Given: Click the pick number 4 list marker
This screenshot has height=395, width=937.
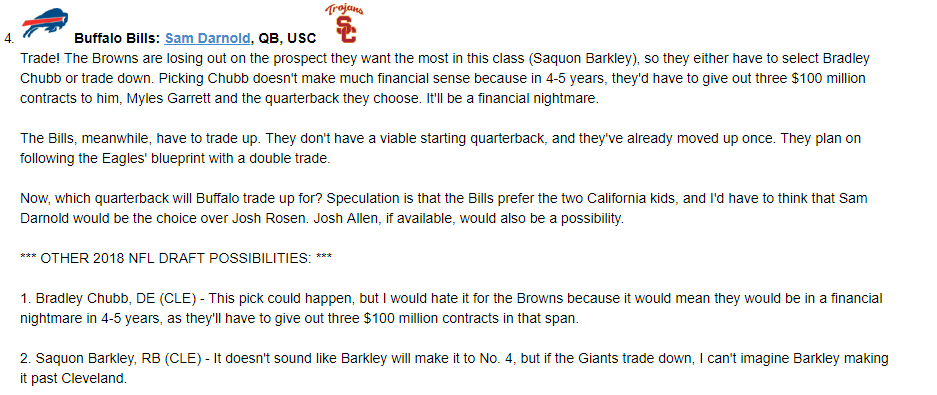Looking at the screenshot, I should (x=8, y=39).
